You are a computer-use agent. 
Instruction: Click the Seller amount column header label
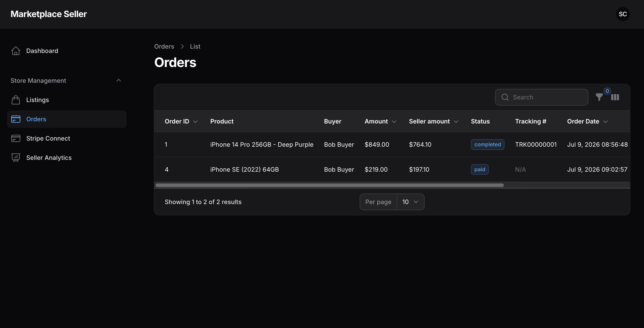coord(429,121)
